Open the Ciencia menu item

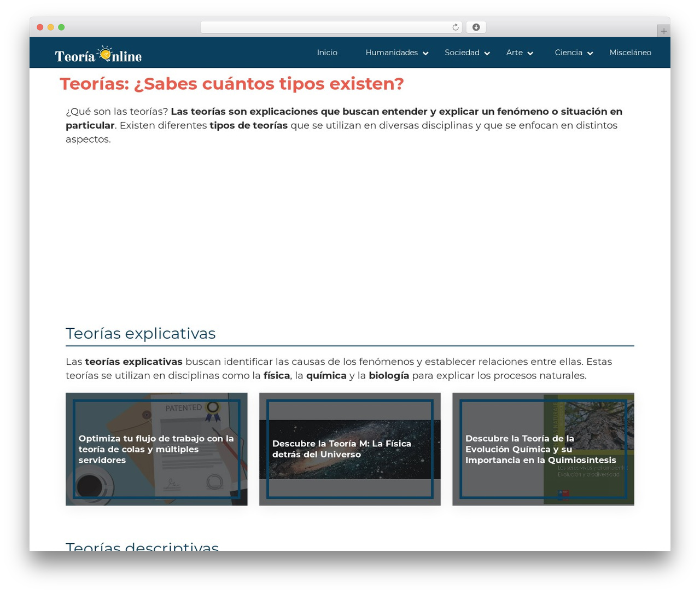pyautogui.click(x=569, y=53)
